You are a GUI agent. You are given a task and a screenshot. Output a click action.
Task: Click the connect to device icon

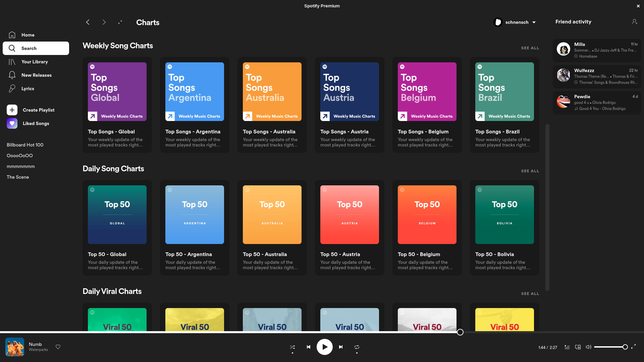click(x=578, y=347)
